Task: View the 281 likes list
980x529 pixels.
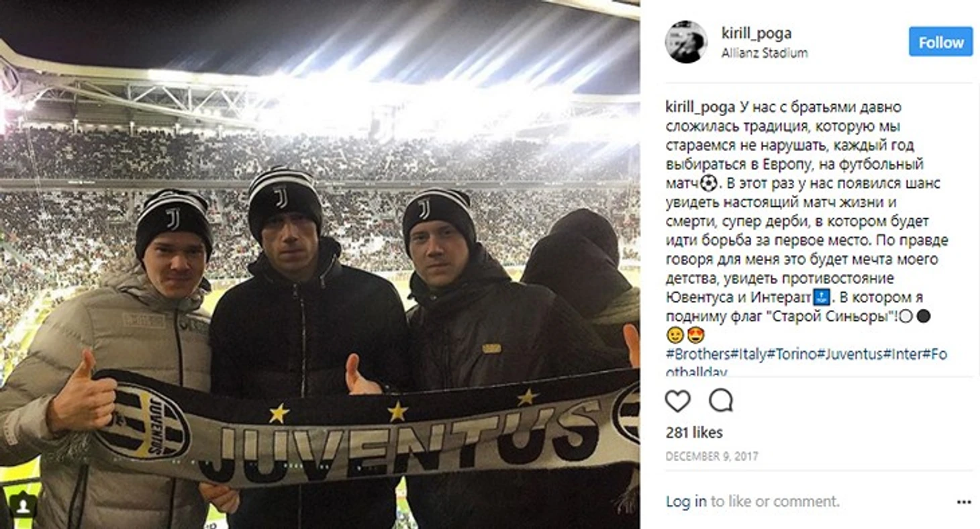Action: tap(694, 432)
